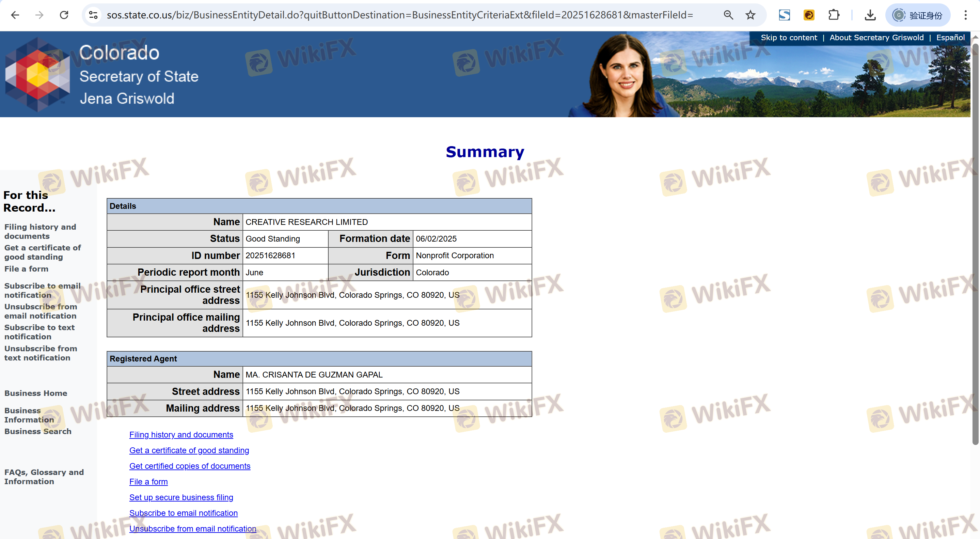Viewport: 980px width, 539px height.
Task: Open site information icon in address bar
Action: [x=93, y=15]
